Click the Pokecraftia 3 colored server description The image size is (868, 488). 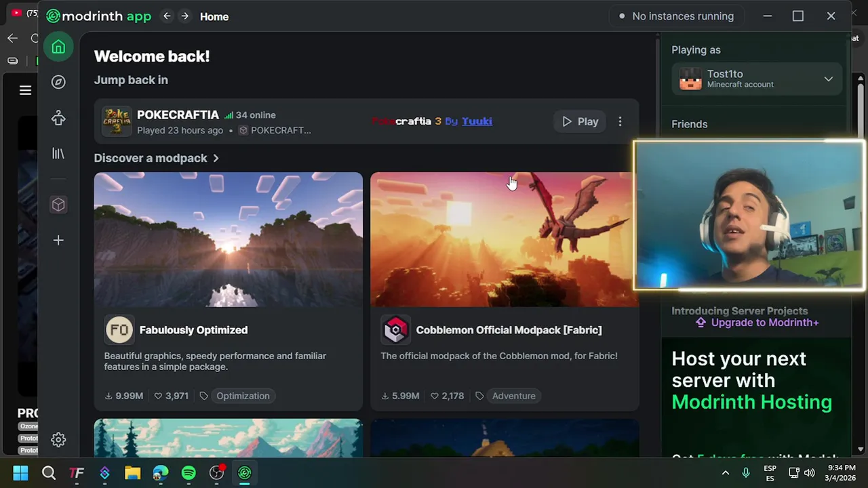432,121
